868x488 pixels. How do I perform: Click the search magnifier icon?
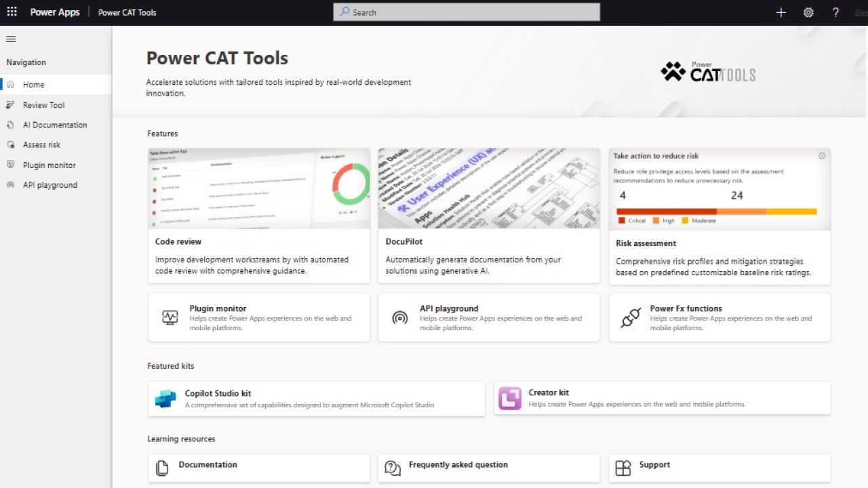click(345, 12)
